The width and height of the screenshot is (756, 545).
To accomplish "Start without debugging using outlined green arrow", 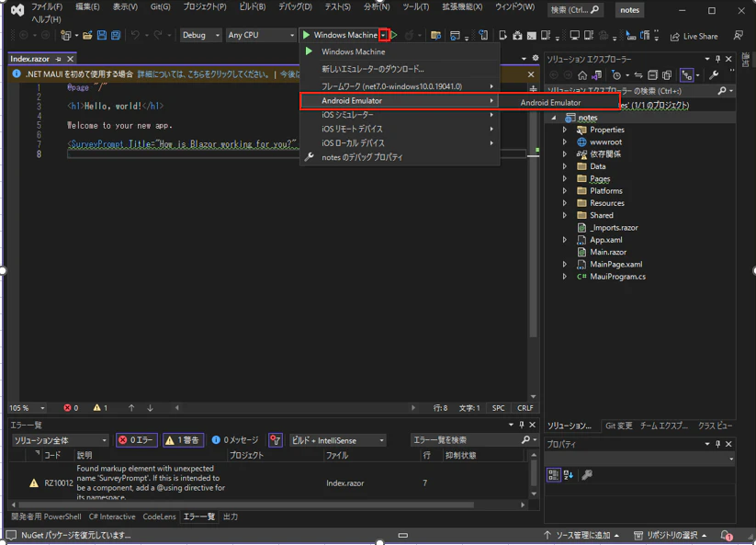I will pyautogui.click(x=394, y=35).
